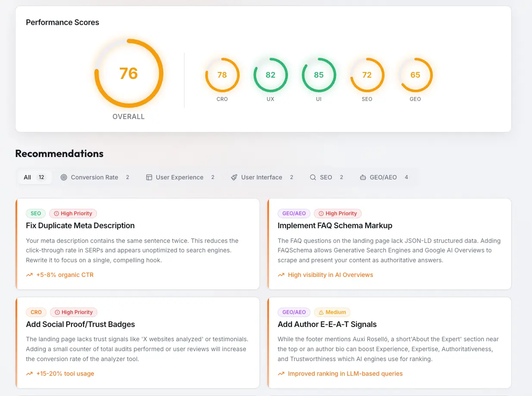Click the '+15-20% tool usage' impact text
The height and width of the screenshot is (396, 532).
pos(65,374)
